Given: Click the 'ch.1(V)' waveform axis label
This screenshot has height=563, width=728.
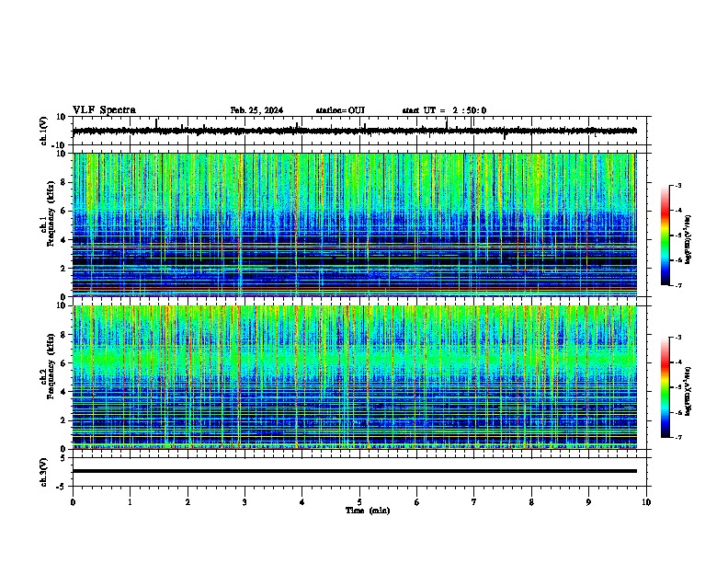Looking at the screenshot, I should tap(44, 131).
